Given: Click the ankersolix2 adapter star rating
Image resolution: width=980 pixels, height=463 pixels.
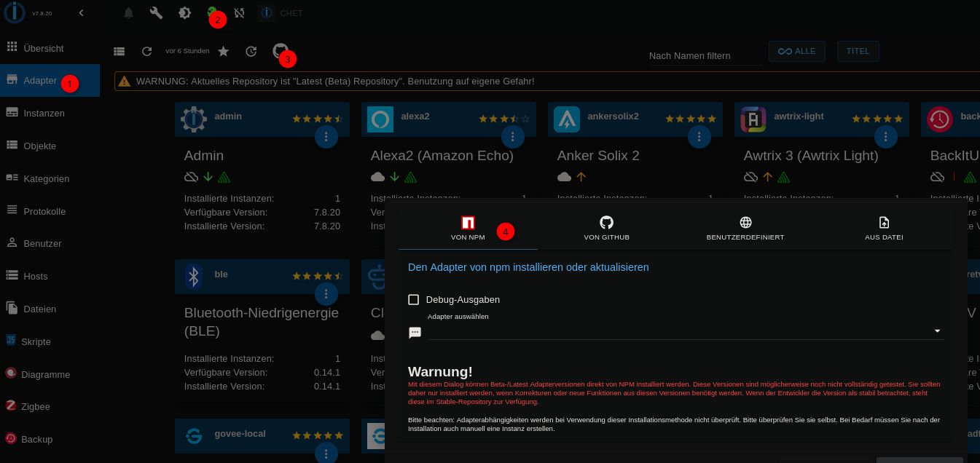Looking at the screenshot, I should coord(691,119).
